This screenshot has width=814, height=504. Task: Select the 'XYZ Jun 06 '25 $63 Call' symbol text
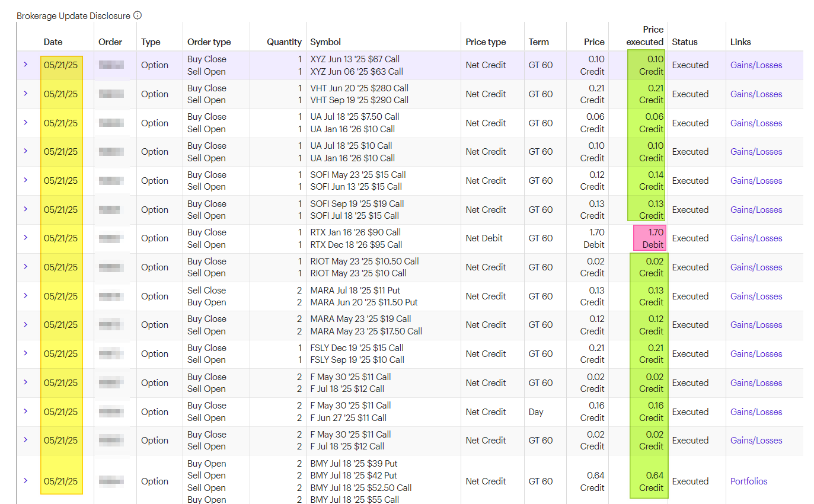pos(356,72)
